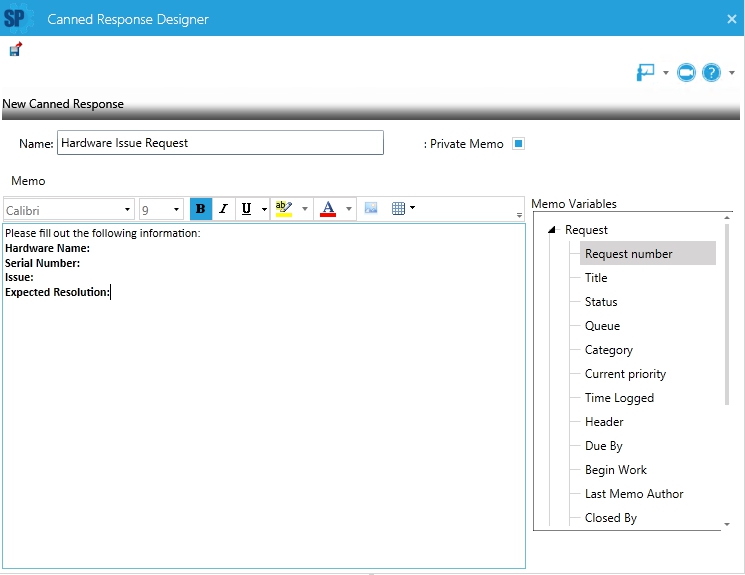The image size is (745, 575).
Task: Click the insert image icon
Action: click(x=371, y=209)
